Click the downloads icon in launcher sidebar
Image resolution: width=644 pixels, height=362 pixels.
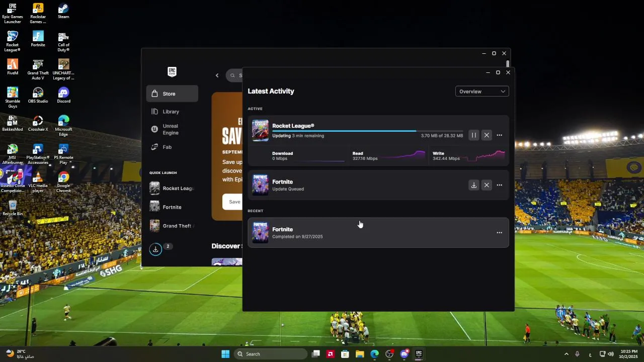coord(155,249)
